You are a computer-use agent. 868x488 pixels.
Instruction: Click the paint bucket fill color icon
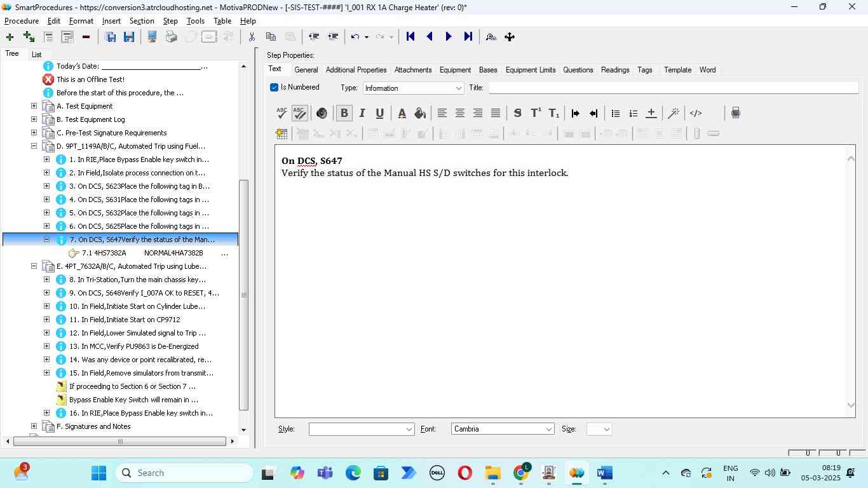click(x=419, y=113)
